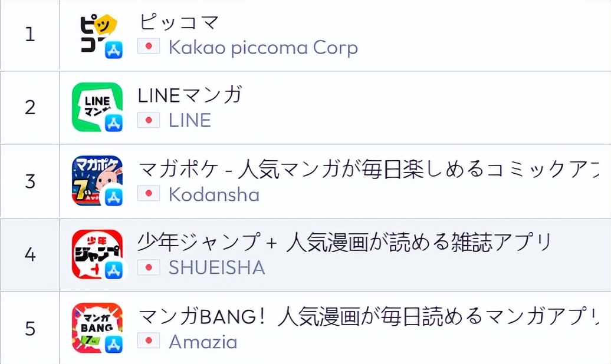Open the ピッコマ app title

(x=179, y=22)
